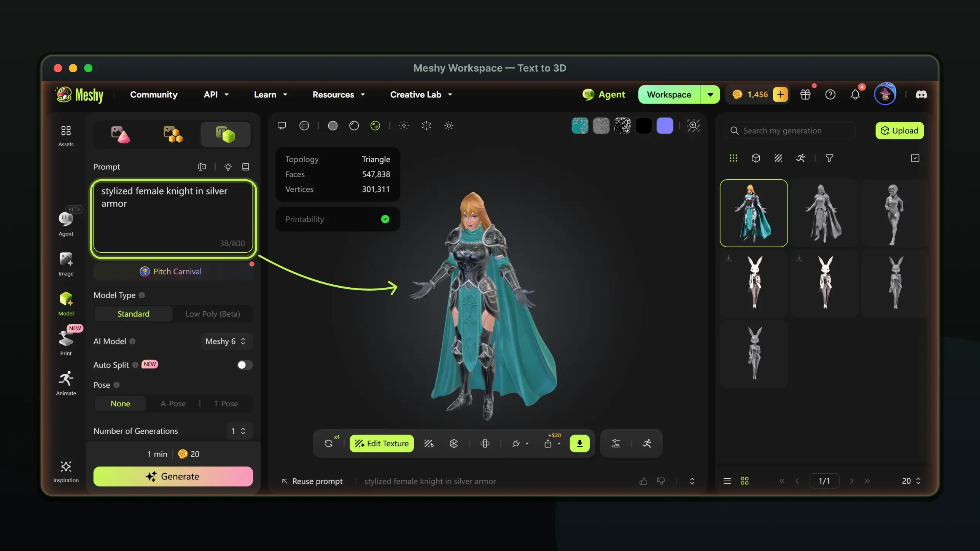Click the Discord icon in the header
980x551 pixels.
[x=921, y=94]
